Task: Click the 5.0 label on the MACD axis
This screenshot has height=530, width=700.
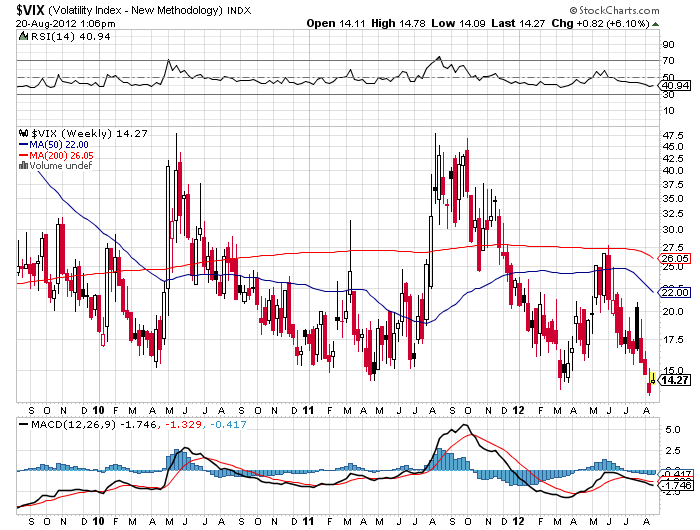Action: coord(673,430)
